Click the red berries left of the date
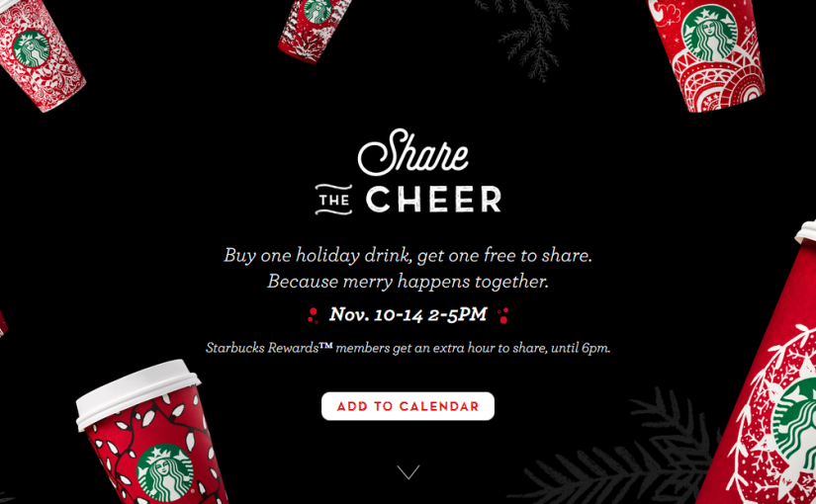Image resolution: width=816 pixels, height=504 pixels. [x=314, y=315]
